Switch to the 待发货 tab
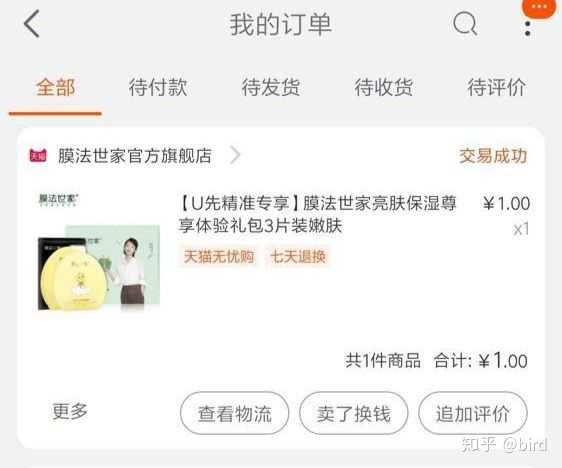562x468 pixels. click(x=271, y=87)
